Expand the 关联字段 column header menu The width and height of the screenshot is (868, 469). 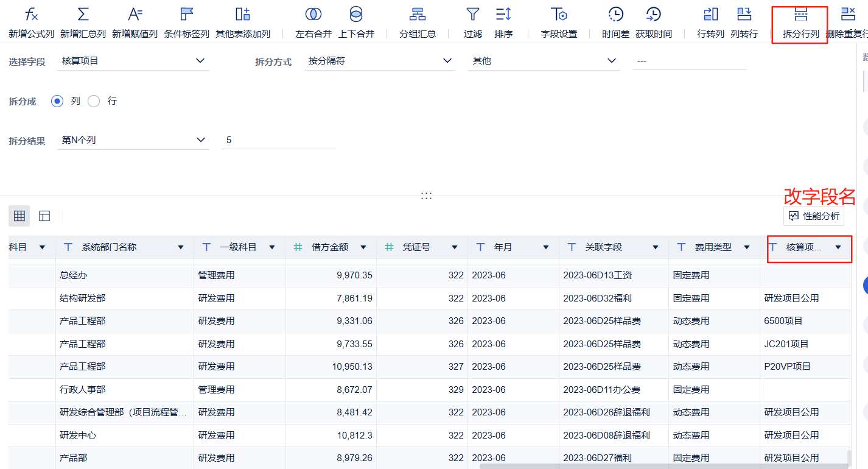click(656, 247)
